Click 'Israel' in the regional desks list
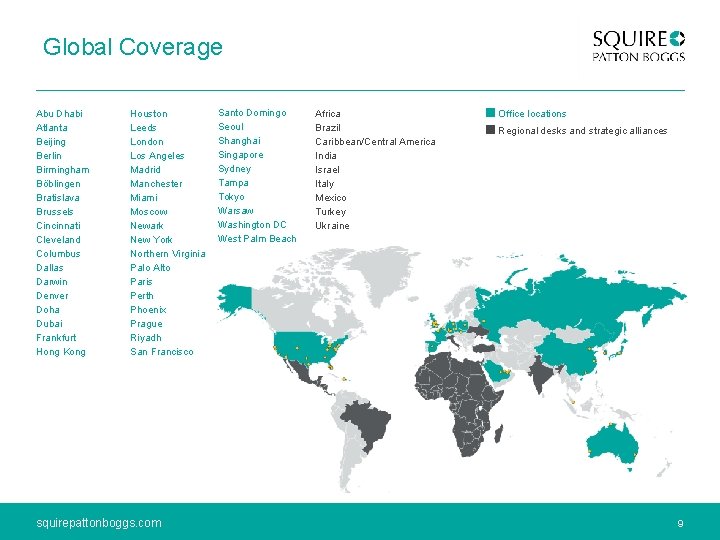 pos(327,170)
